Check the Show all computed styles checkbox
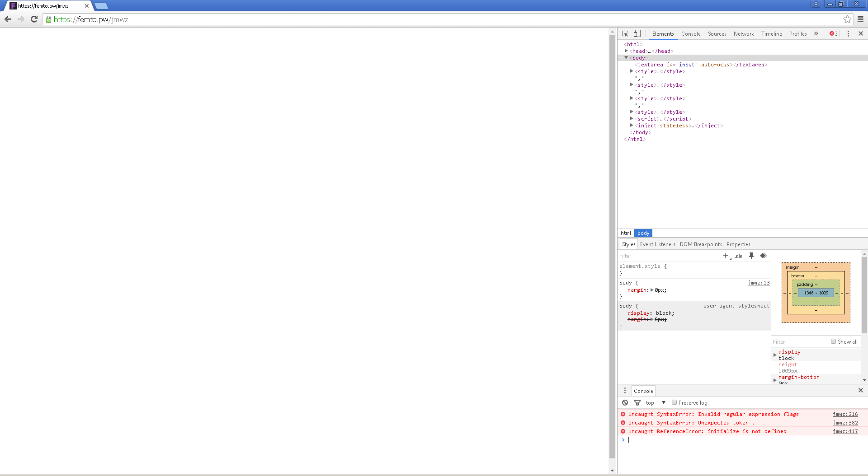The height and width of the screenshot is (476, 868). (833, 341)
